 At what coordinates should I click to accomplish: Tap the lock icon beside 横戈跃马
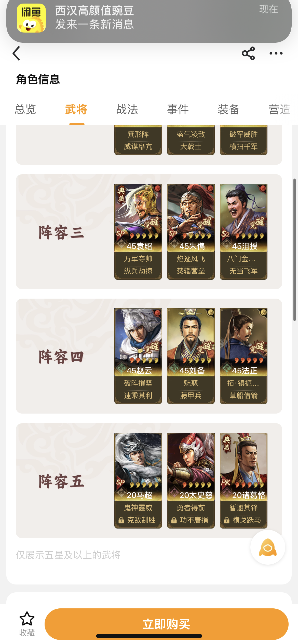(x=227, y=520)
